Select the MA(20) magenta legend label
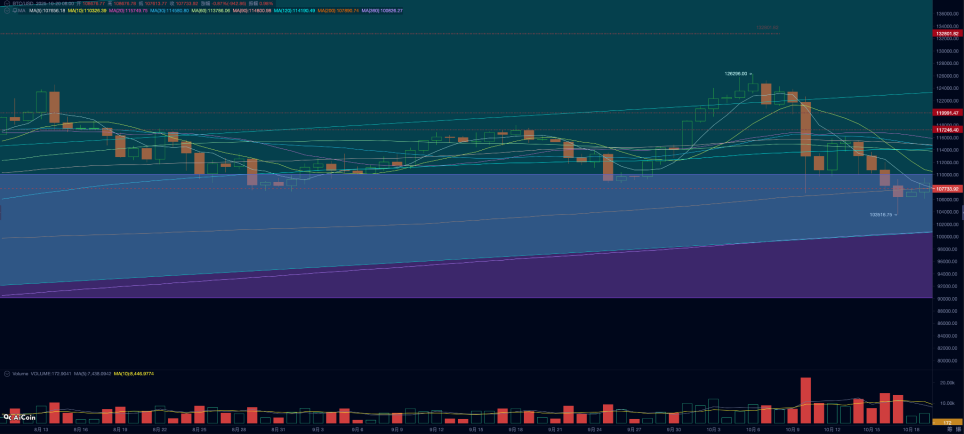Image resolution: width=964 pixels, height=434 pixels. click(128, 11)
